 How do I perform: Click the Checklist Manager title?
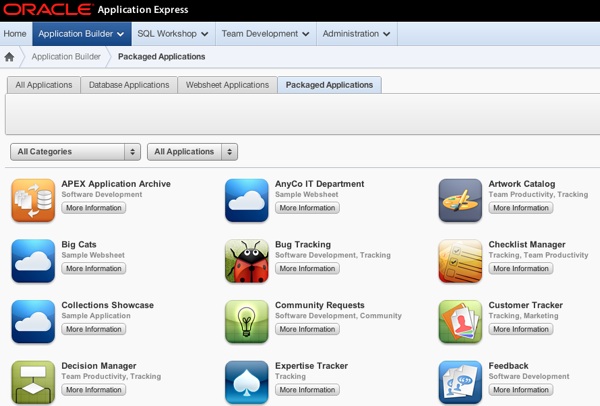pos(527,245)
